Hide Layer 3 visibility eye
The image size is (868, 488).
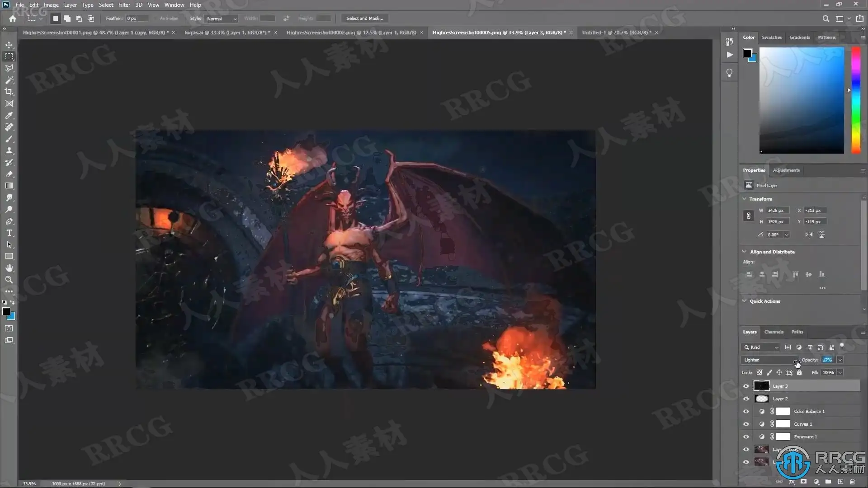(x=746, y=386)
